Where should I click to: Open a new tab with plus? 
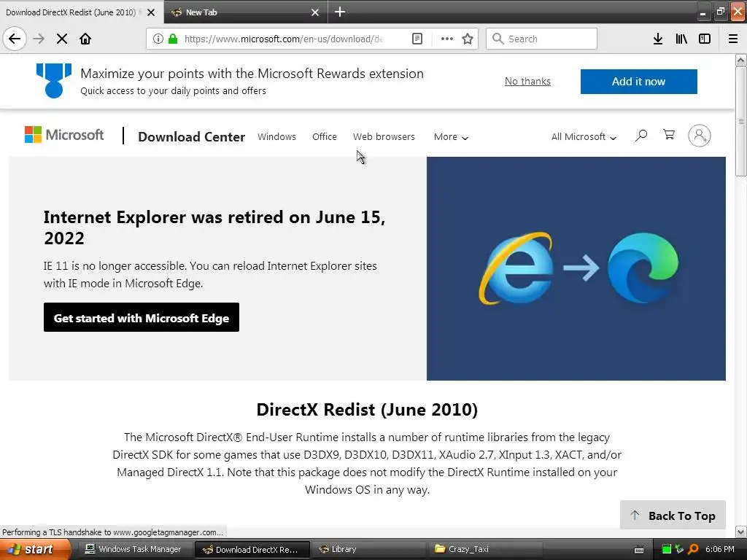pos(340,12)
